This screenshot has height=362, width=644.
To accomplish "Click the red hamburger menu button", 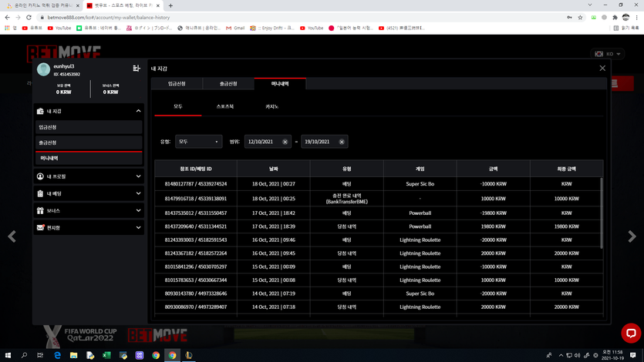I will click(x=622, y=83).
